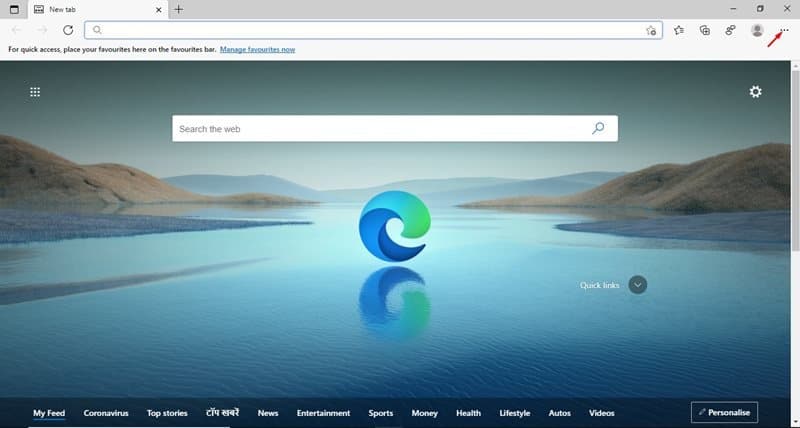Screen dimensions: 800x428
Task: Open a new tab with plus button
Action: click(x=179, y=9)
